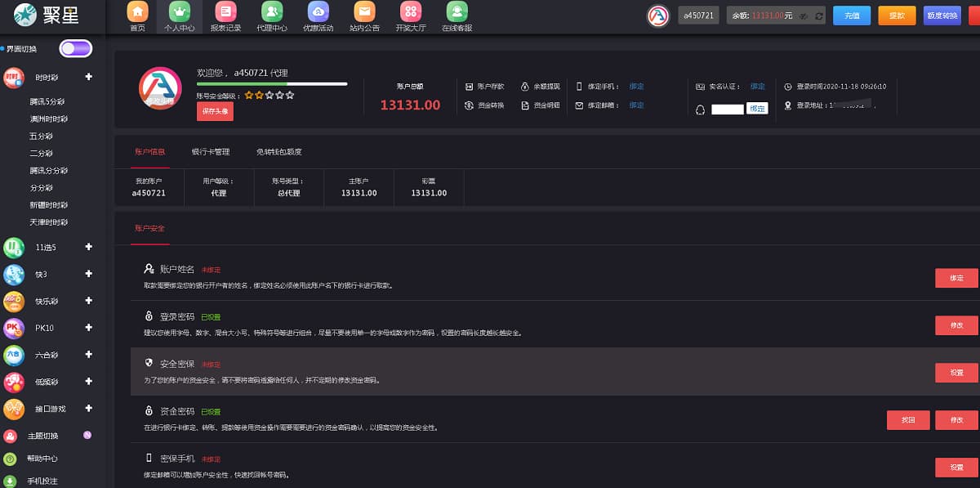The width and height of the screenshot is (980, 488).
Task: Switch to the 银行卡管理 tab
Action: pyautogui.click(x=211, y=152)
